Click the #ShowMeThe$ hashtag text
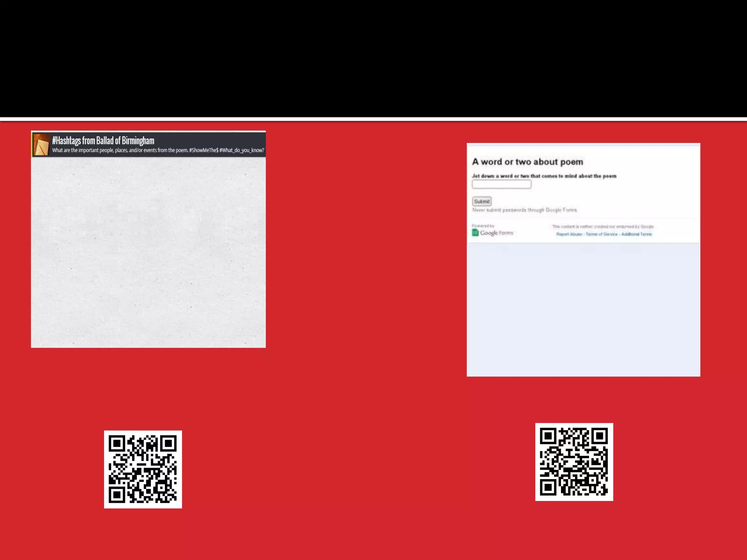Image resolution: width=747 pixels, height=560 pixels. pyautogui.click(x=204, y=150)
